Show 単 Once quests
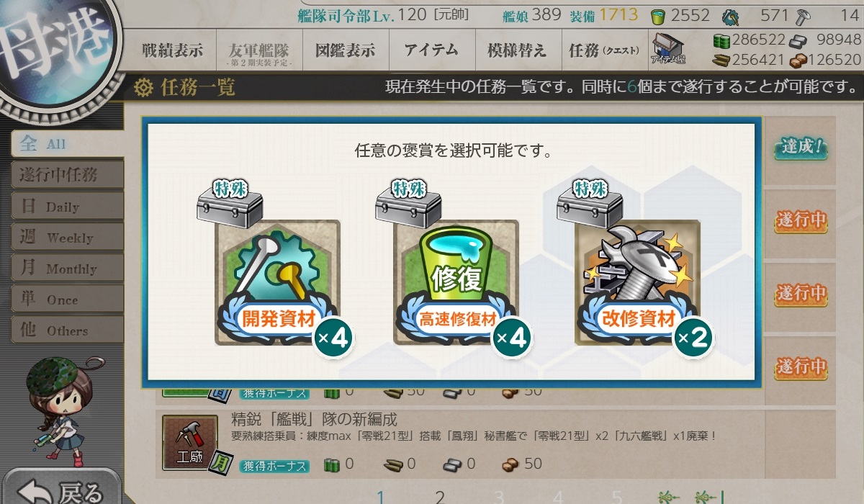Viewport: 864px width, 504px height. tap(68, 299)
